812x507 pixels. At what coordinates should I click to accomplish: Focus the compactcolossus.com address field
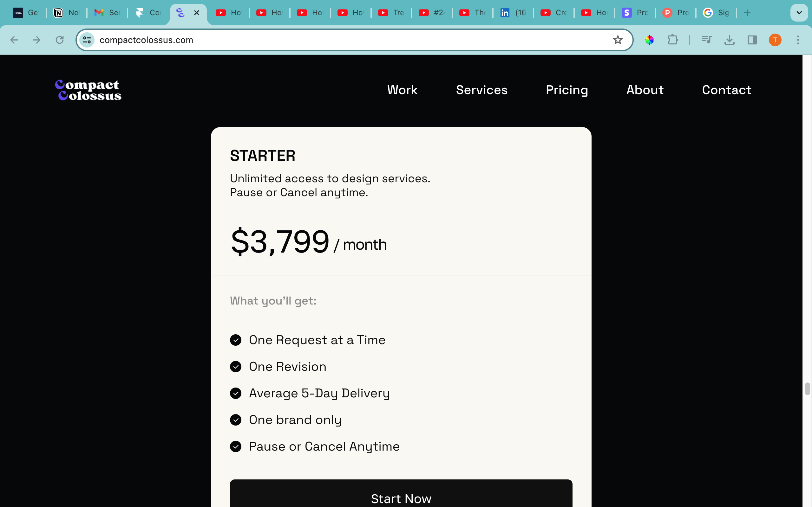coord(352,40)
